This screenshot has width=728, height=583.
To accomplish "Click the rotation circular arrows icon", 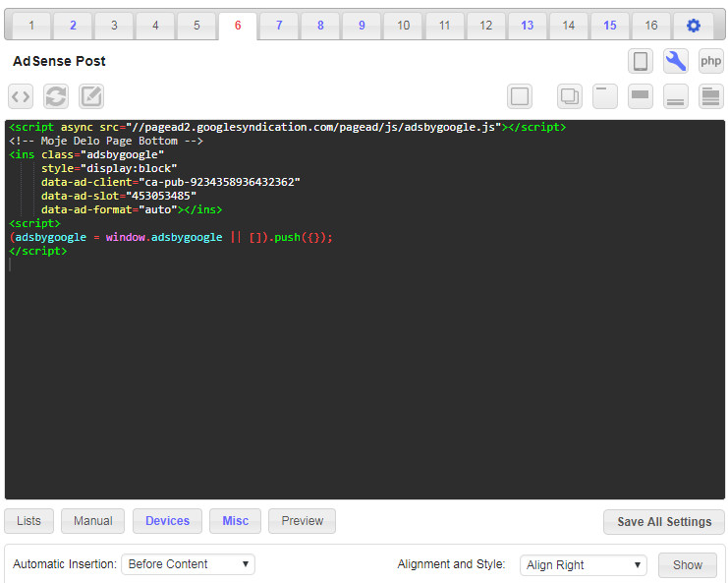I will coord(56,96).
